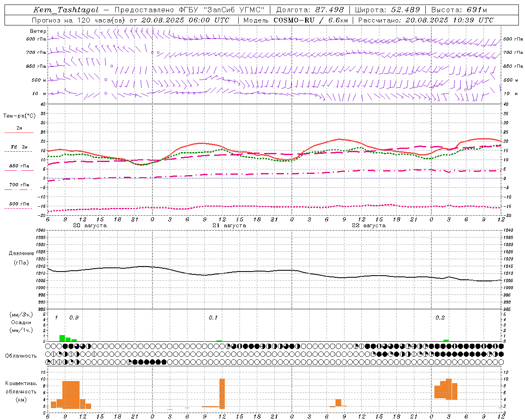Click the 'Модель COSMO-RU / 6.6км' label

(296, 20)
